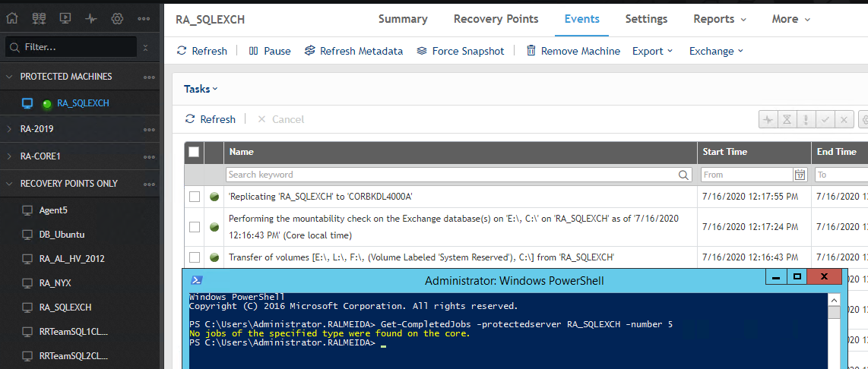Check the mountability check task row
This screenshot has height=369, width=868.
(195, 227)
